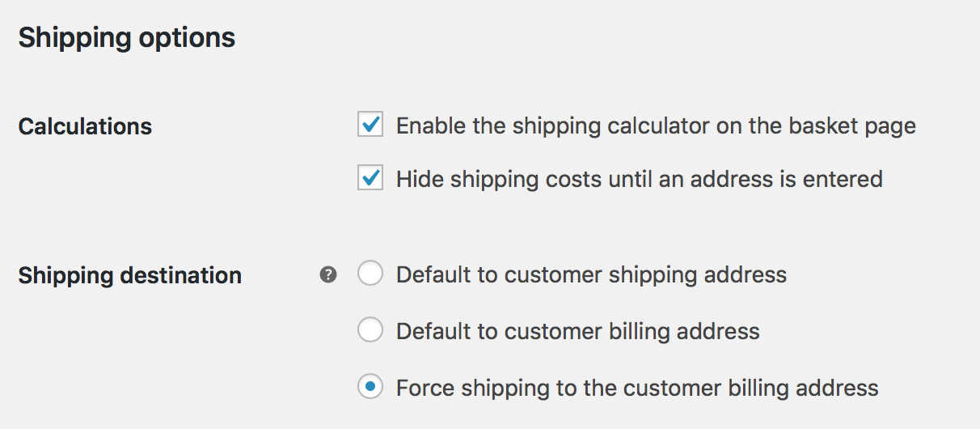Switch shipping destination to customer shipping address

click(370, 274)
